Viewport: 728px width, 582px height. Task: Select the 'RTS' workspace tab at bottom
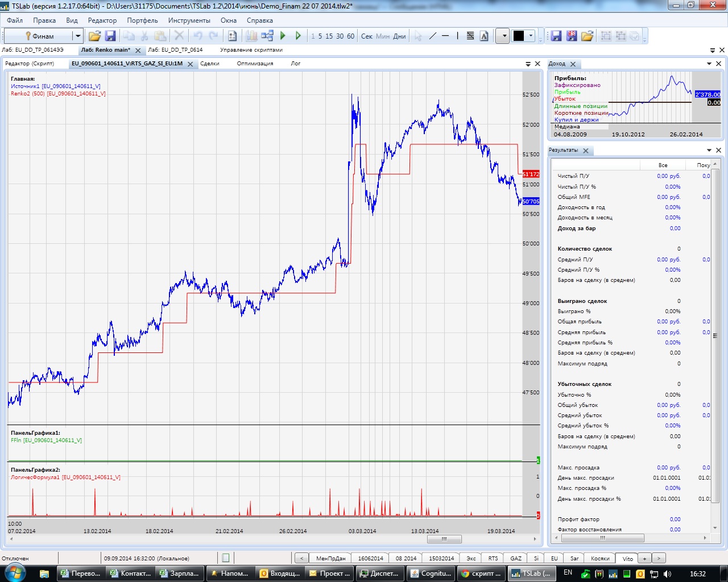click(493, 558)
